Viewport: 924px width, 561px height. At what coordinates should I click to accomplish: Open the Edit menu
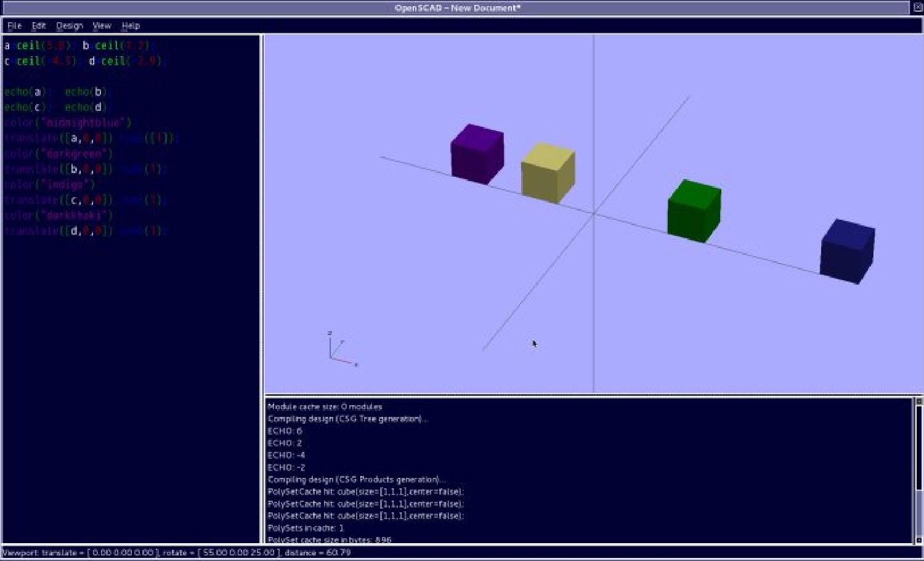39,26
